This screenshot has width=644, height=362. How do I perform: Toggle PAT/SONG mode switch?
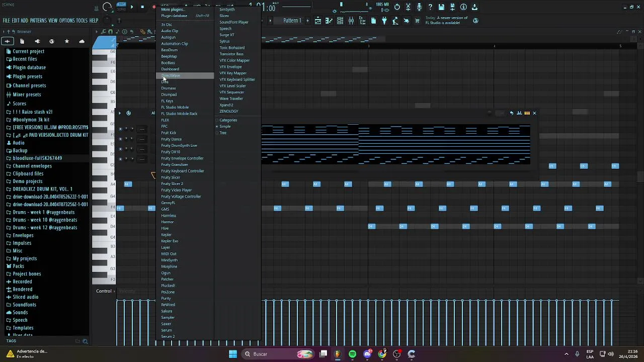click(x=121, y=7)
